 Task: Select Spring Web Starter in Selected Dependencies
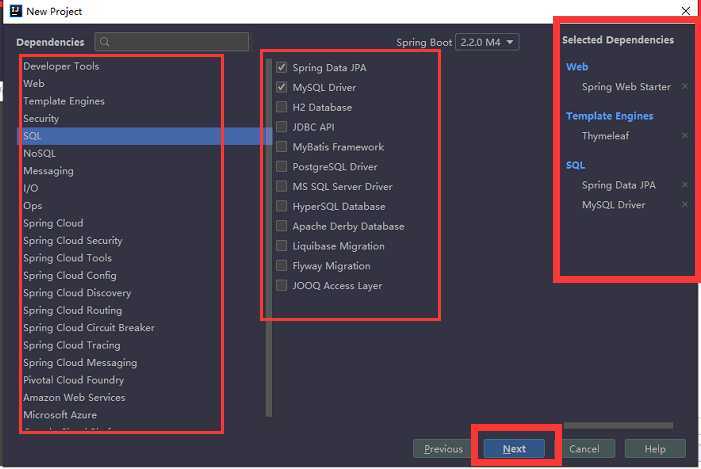pyautogui.click(x=626, y=87)
